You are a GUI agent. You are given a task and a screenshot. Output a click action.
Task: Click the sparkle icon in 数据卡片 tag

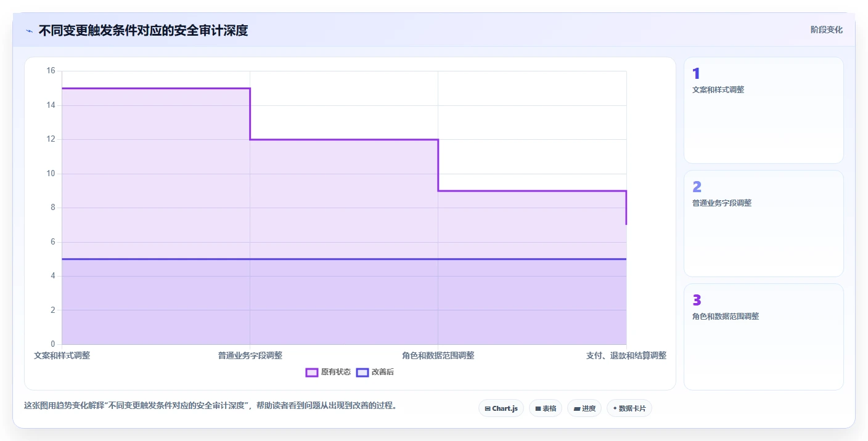point(615,408)
